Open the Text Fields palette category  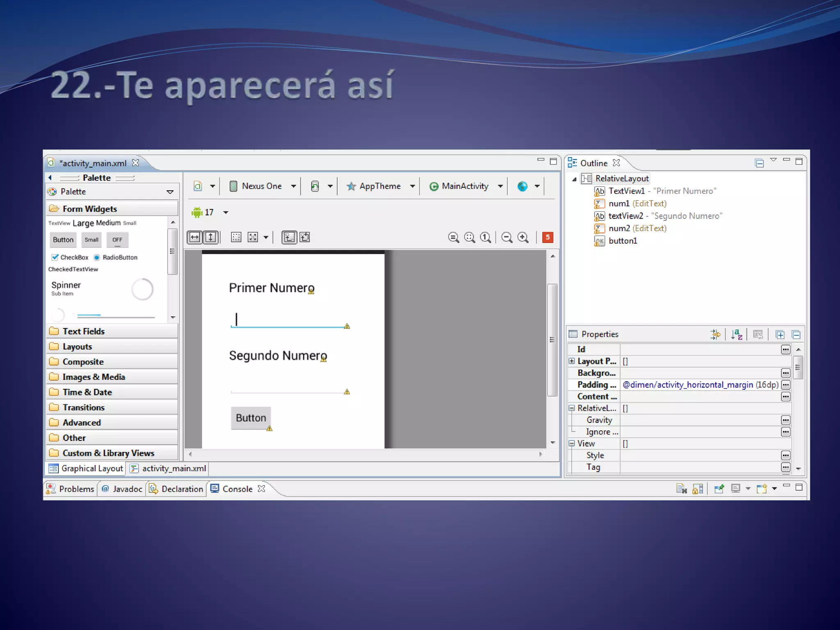tap(83, 331)
